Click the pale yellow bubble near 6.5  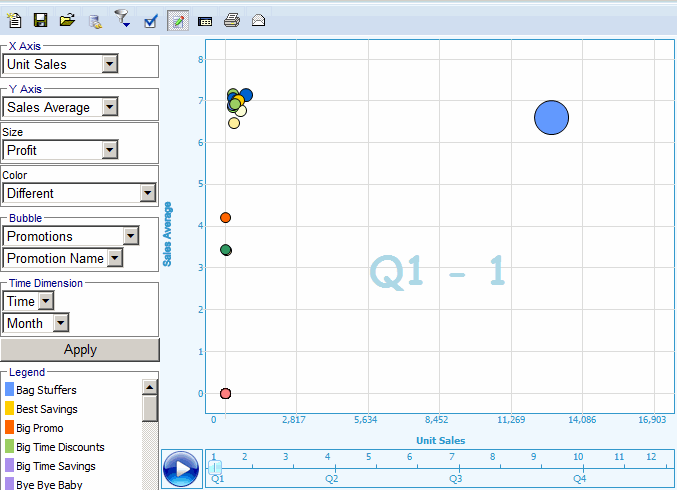(x=234, y=123)
